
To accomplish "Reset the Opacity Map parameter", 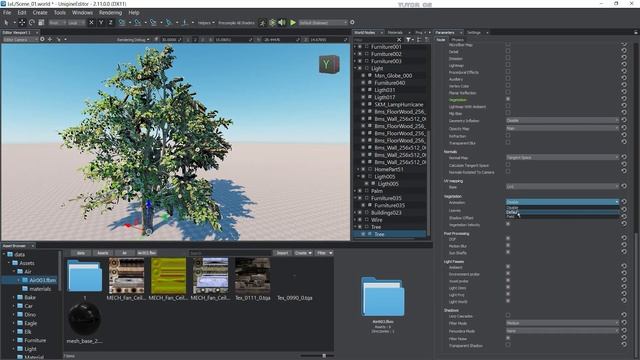I will coord(624,128).
